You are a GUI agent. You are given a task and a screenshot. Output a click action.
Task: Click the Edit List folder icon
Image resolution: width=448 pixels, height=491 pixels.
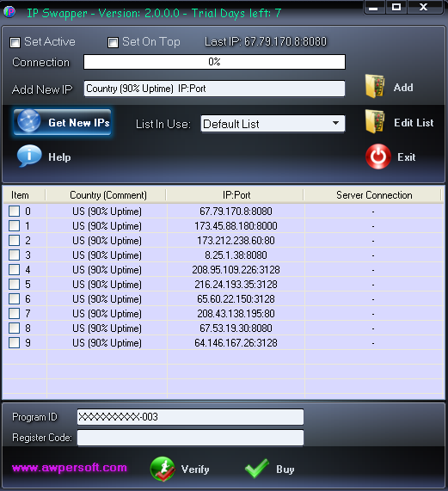point(375,121)
